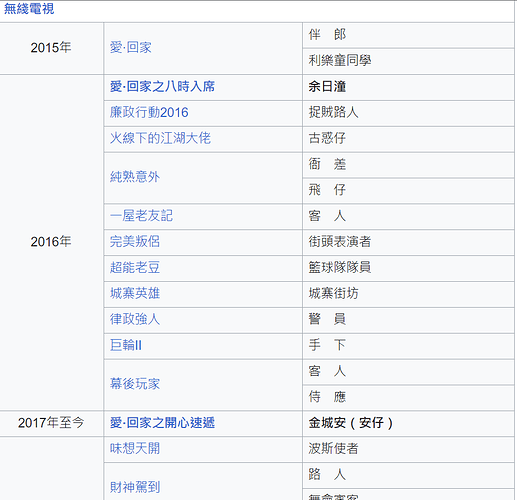Click the 2017年至今 year cell
The width and height of the screenshot is (517, 500).
[x=51, y=423]
